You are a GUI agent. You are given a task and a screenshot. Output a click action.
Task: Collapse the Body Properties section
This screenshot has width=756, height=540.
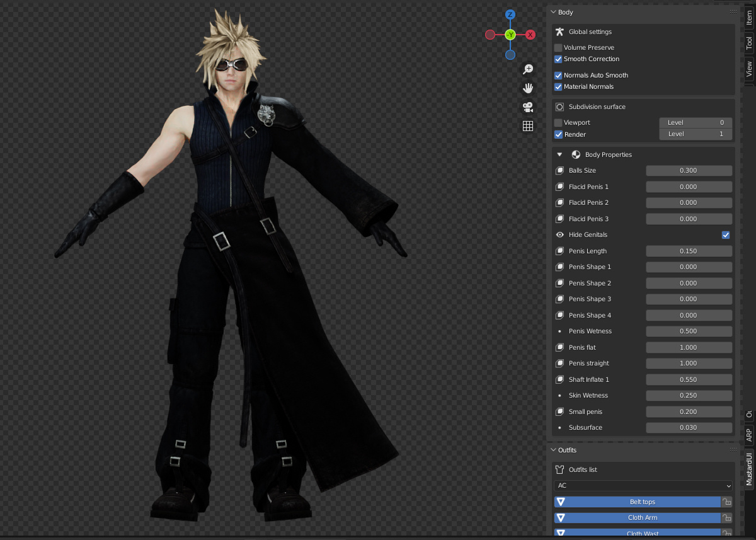(x=559, y=154)
